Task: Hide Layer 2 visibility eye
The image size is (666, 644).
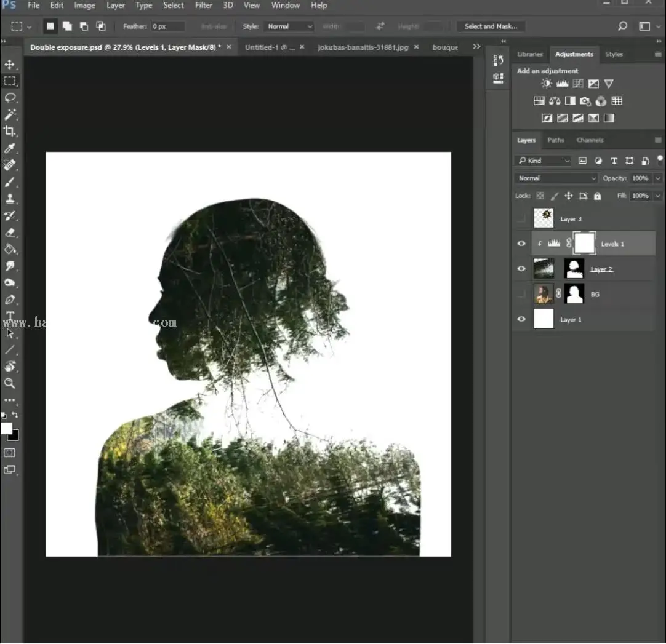Action: click(x=521, y=269)
